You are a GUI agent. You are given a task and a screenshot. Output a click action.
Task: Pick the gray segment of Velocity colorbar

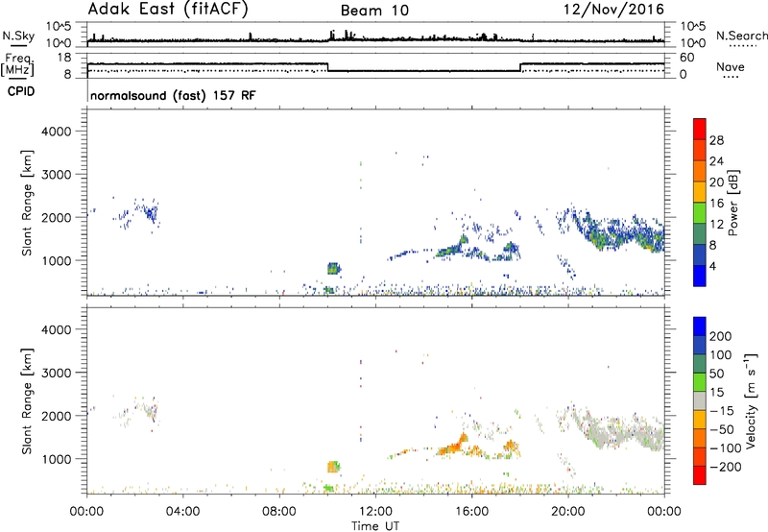(700, 400)
